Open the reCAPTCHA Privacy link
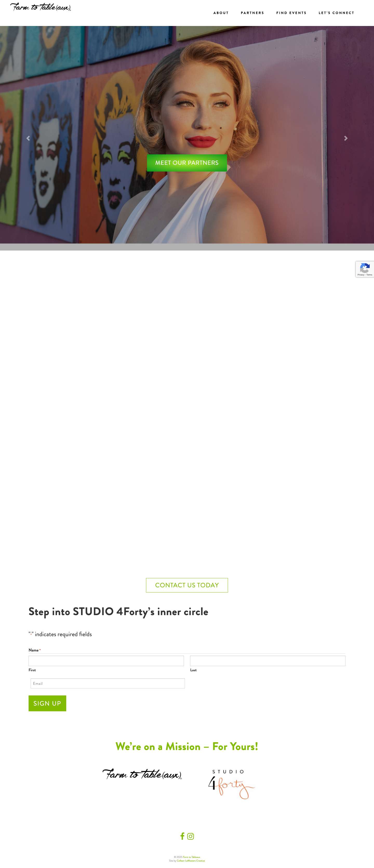Screen dimensions: 374x868 pyautogui.click(x=360, y=275)
